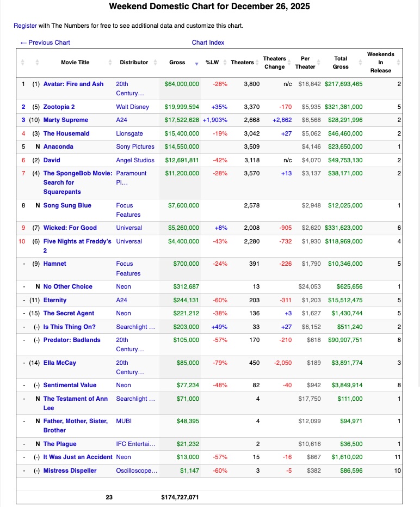Open the IFC Entertai… distributor link

coord(135,444)
